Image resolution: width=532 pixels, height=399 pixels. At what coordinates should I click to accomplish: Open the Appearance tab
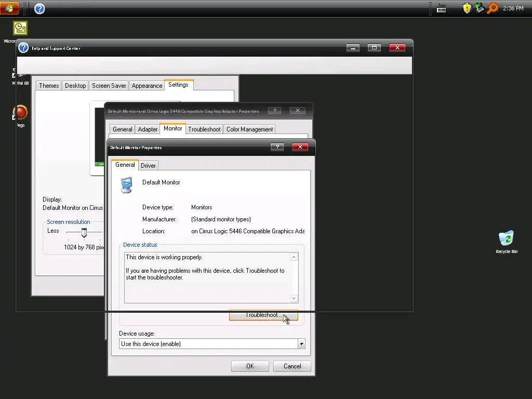tap(147, 86)
